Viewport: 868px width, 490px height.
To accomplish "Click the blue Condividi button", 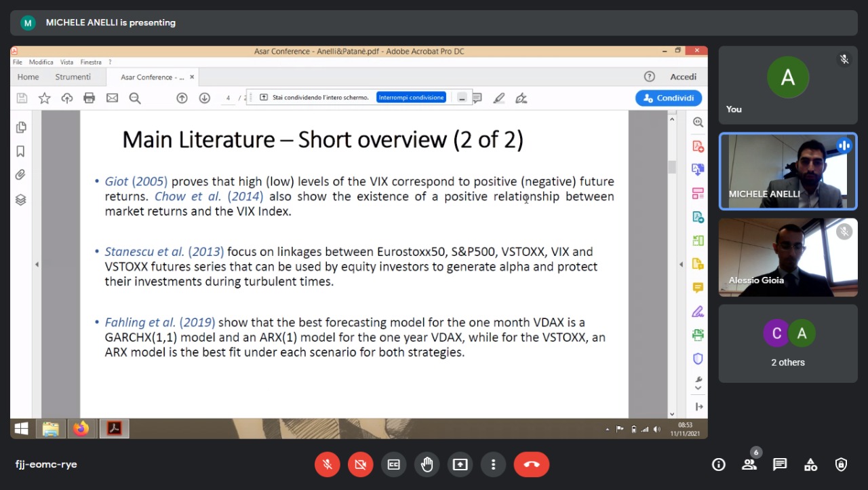I will pos(669,98).
